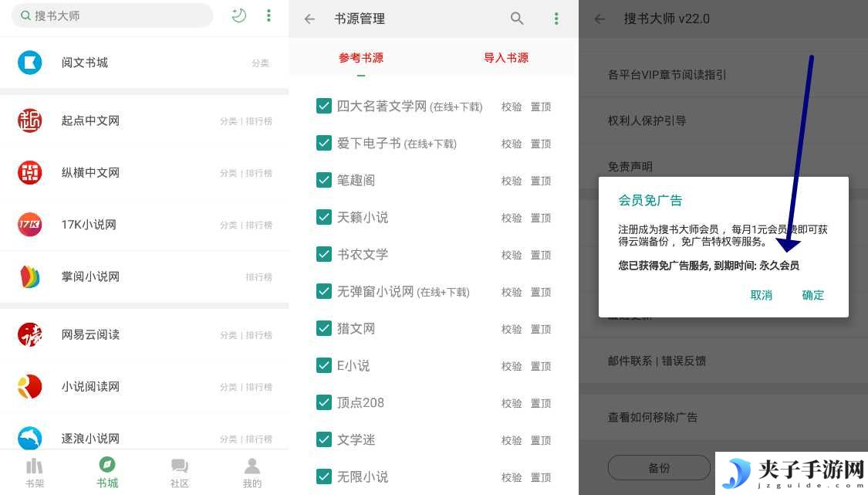The image size is (868, 495).
Task: Open search in 书源管理 header
Action: (x=516, y=19)
